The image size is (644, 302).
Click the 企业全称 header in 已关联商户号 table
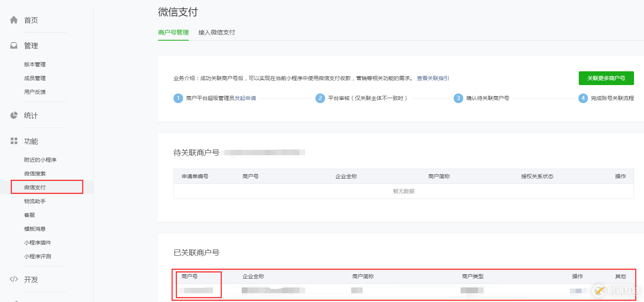coord(253,276)
